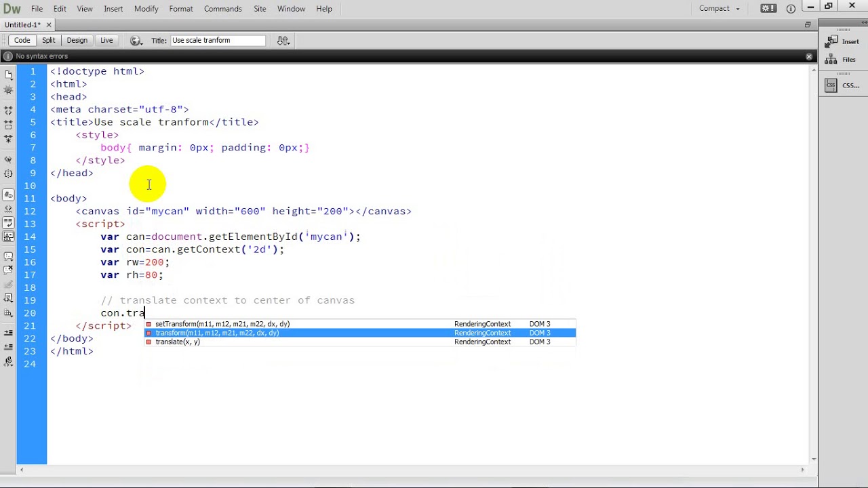Click the canvas tag on line 12
This screenshot has height=488, width=868.
click(243, 211)
